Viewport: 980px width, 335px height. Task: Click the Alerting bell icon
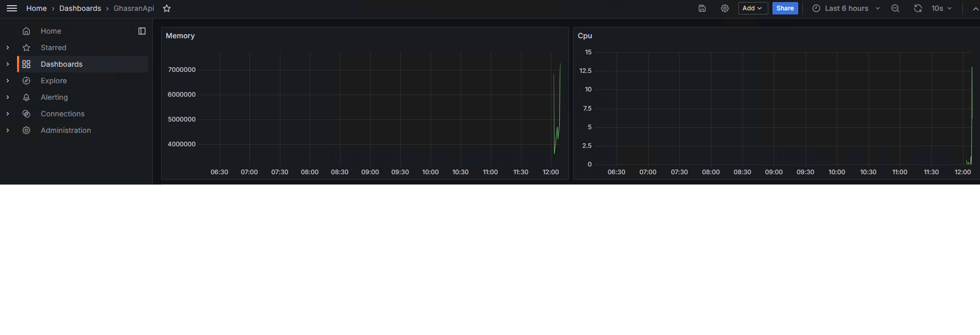[26, 97]
